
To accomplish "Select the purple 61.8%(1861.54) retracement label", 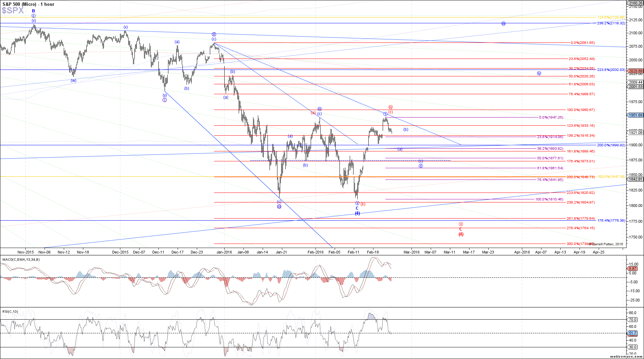I will pos(550,168).
